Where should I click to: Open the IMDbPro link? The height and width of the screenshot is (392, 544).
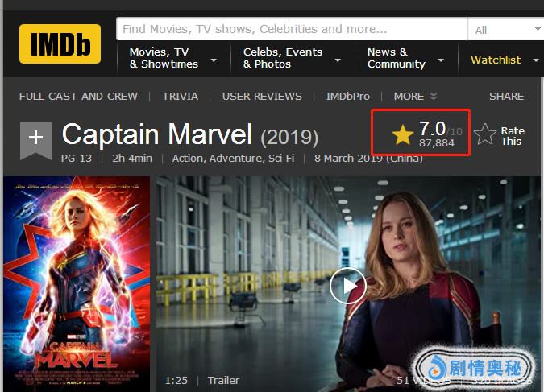348,97
